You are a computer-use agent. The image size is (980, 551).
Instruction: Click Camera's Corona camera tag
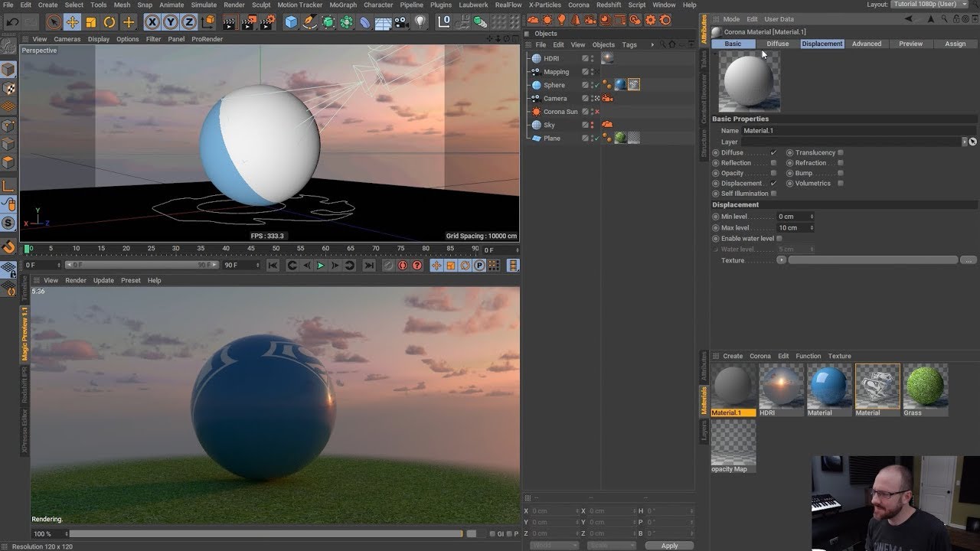(x=607, y=99)
